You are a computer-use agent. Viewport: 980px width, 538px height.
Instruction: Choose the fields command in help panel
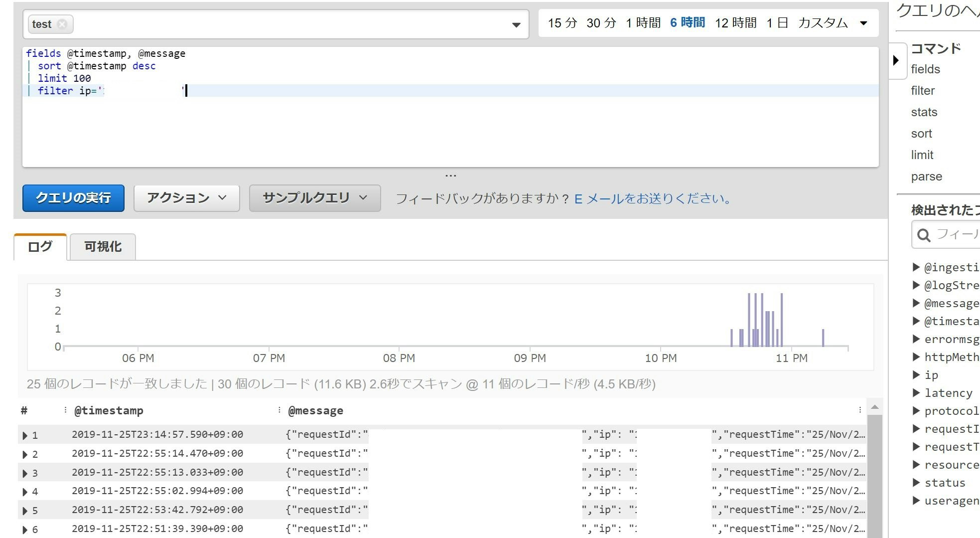tap(925, 69)
